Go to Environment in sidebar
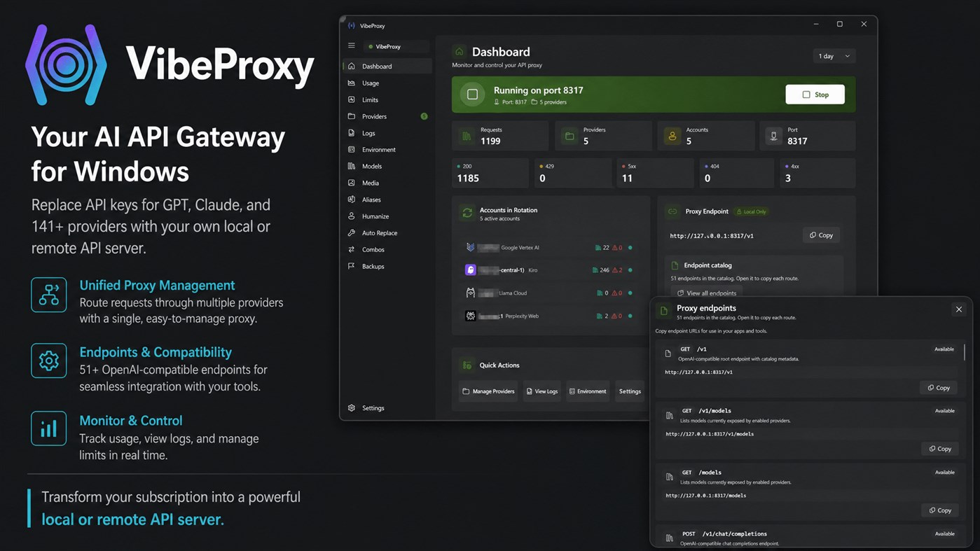This screenshot has height=551, width=980. tap(387, 150)
